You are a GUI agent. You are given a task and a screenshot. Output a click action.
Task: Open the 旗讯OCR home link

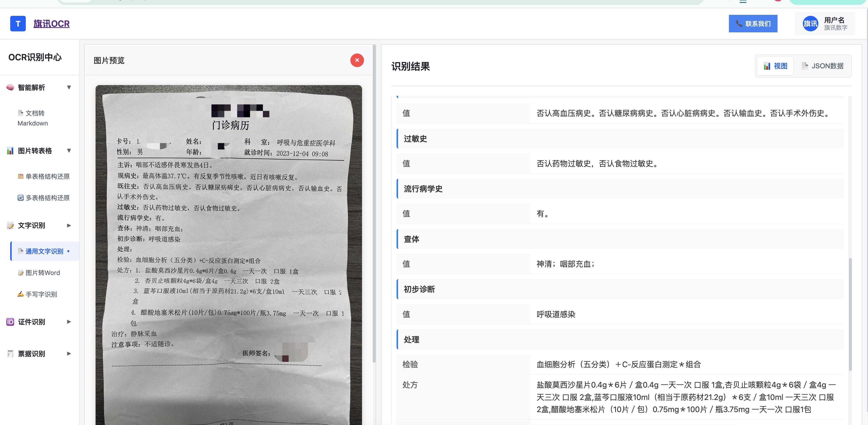click(x=51, y=24)
